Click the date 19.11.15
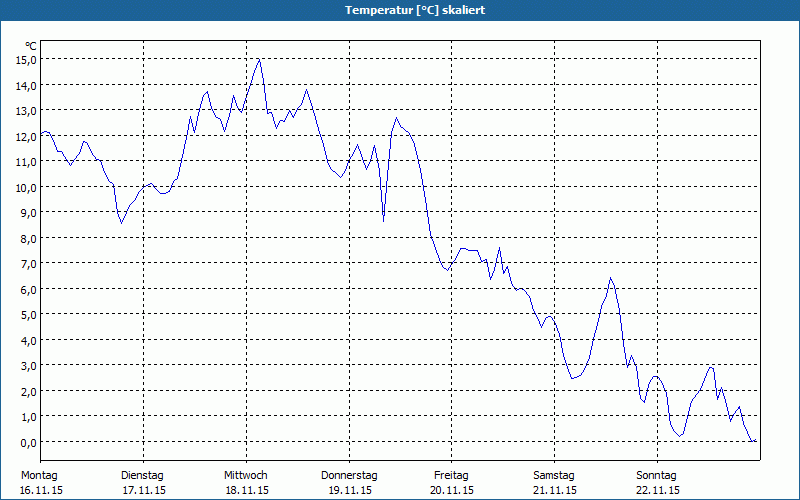The image size is (800, 500). click(x=350, y=490)
